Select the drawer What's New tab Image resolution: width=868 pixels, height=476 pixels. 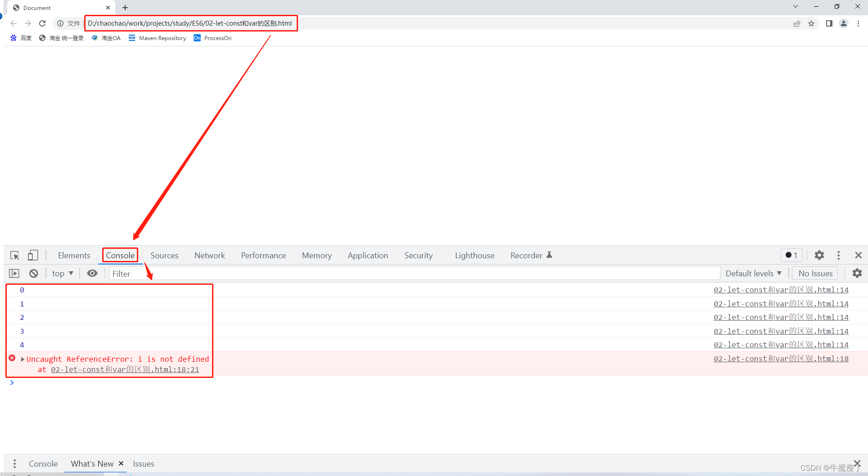[x=92, y=464]
